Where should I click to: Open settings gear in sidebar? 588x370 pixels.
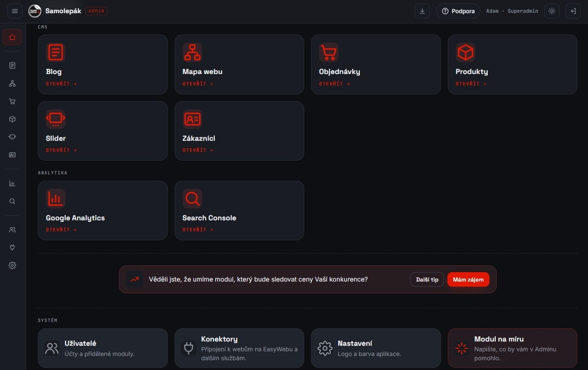pos(12,265)
